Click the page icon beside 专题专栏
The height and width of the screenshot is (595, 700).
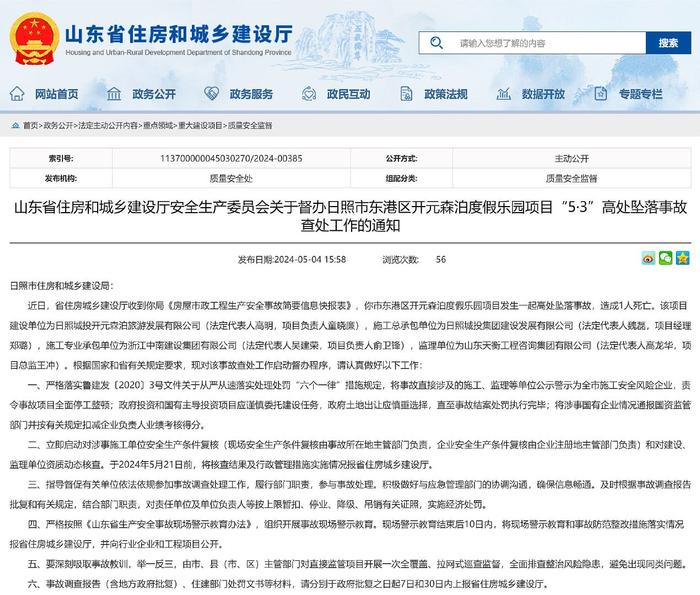(x=600, y=94)
